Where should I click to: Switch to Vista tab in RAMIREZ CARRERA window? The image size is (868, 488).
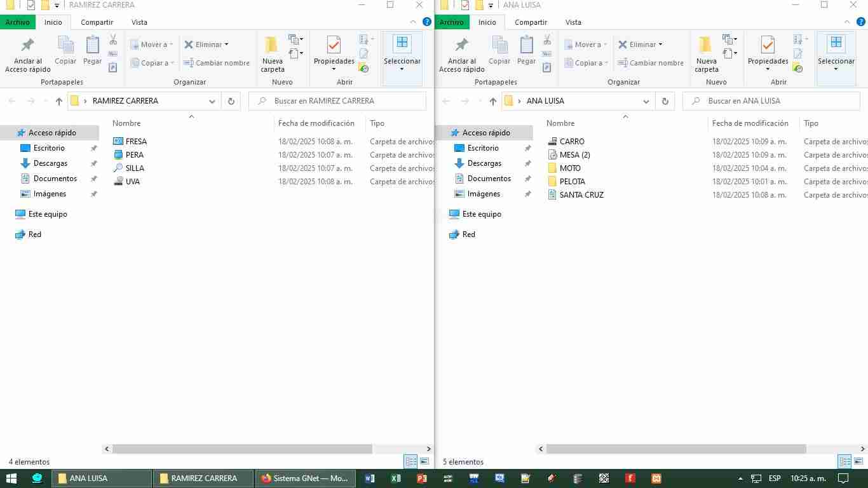[x=139, y=22]
